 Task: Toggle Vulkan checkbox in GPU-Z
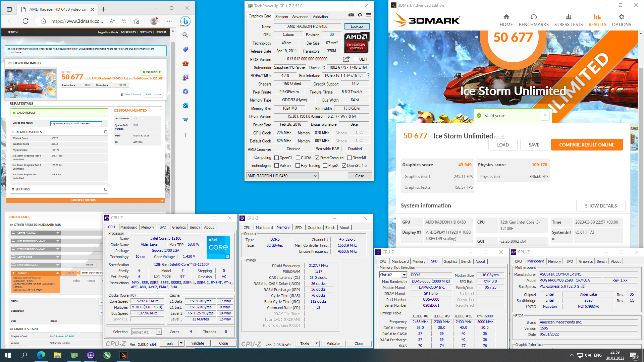(277, 166)
